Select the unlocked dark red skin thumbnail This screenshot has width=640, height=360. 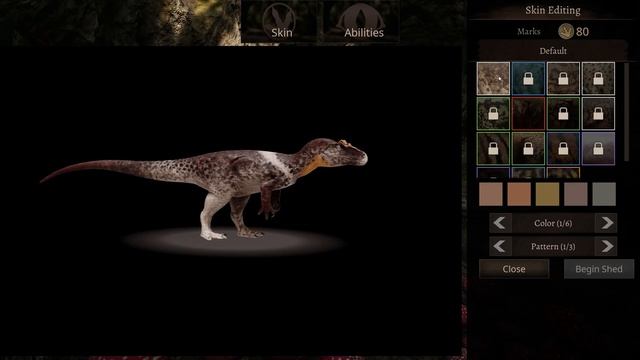point(528,113)
